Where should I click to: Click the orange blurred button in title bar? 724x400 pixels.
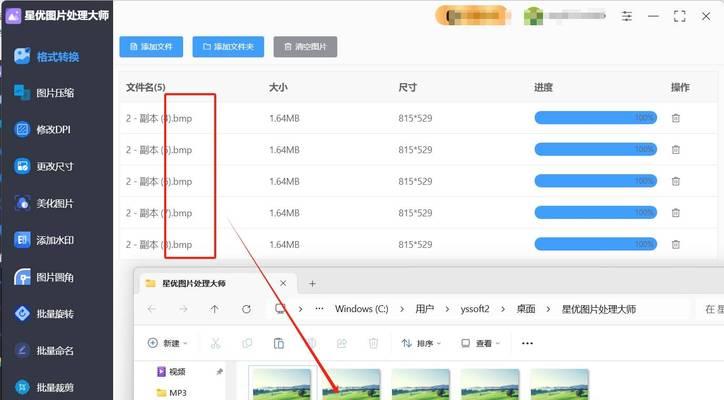click(x=472, y=16)
